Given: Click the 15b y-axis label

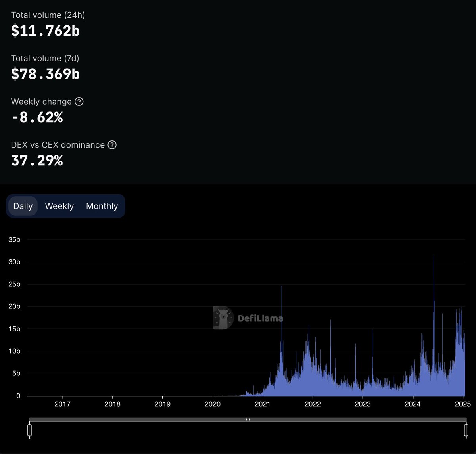Looking at the screenshot, I should pyautogui.click(x=14, y=329).
